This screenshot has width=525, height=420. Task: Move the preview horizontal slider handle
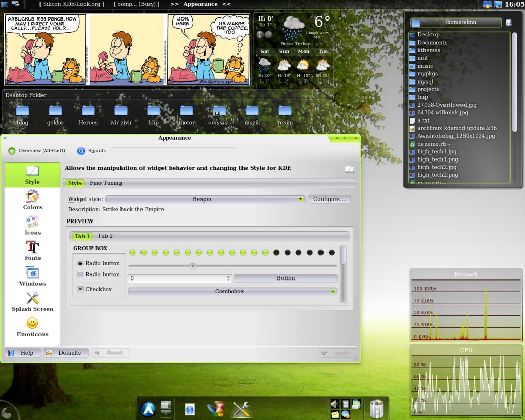[x=193, y=266]
